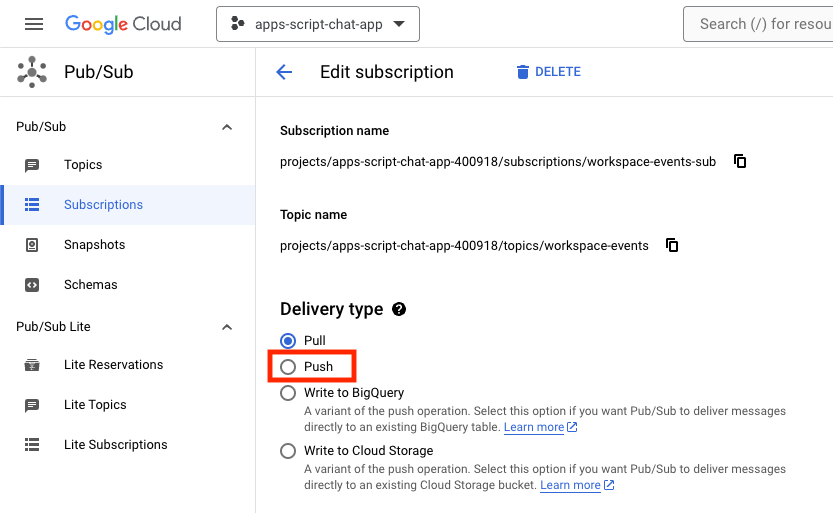833x513 pixels.
Task: Open Topics in the sidebar
Action: click(83, 165)
